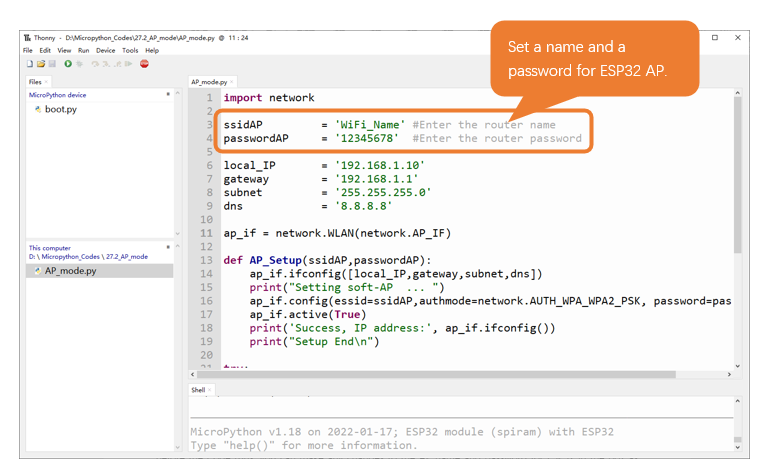The width and height of the screenshot is (770, 465).
Task: Click the editor scroll up arrow
Action: pos(737,92)
